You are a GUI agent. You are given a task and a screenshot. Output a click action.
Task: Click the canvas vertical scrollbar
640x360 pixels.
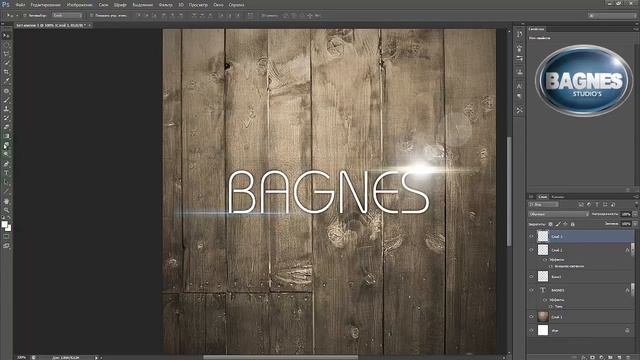[509, 192]
